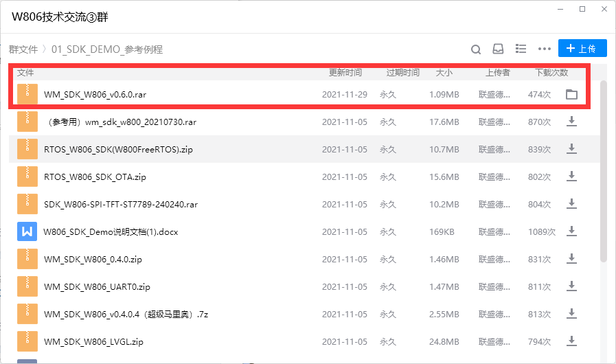Select file name WM_SDK_W806_0.4.0.zip
The image size is (616, 364).
[x=93, y=260]
